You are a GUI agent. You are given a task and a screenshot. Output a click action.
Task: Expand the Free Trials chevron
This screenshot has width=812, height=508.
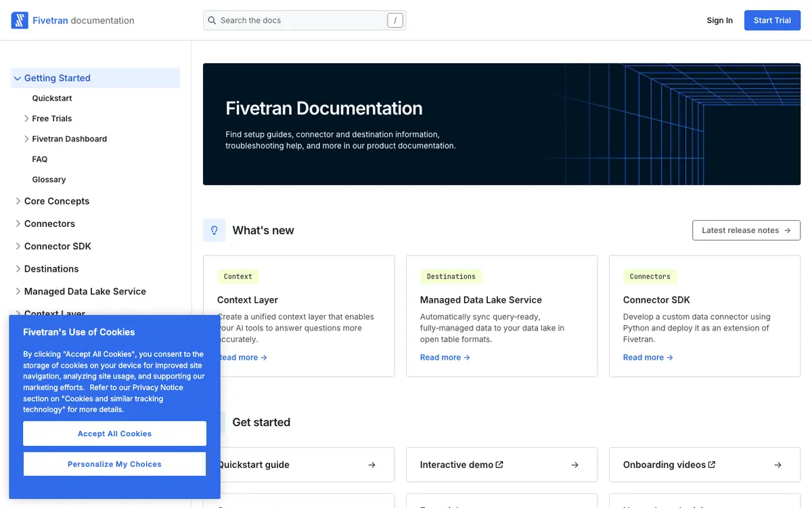pyautogui.click(x=26, y=119)
